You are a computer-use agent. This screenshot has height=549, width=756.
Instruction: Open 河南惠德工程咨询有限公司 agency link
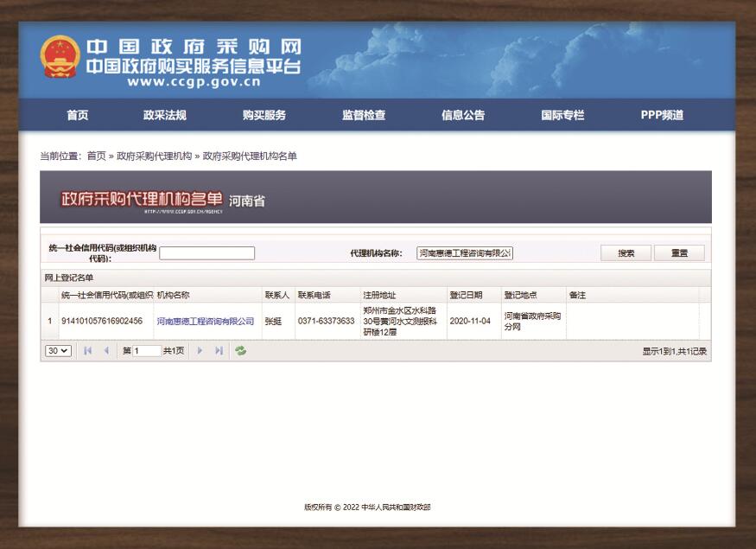206,322
